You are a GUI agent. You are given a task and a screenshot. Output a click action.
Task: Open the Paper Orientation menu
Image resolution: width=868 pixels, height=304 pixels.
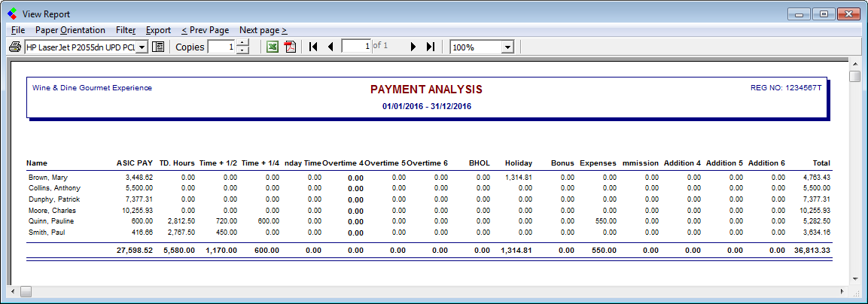[x=70, y=30]
